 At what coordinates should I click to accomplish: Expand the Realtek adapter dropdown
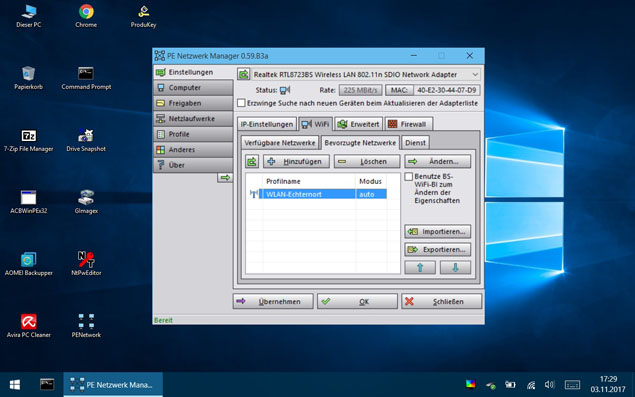point(475,75)
